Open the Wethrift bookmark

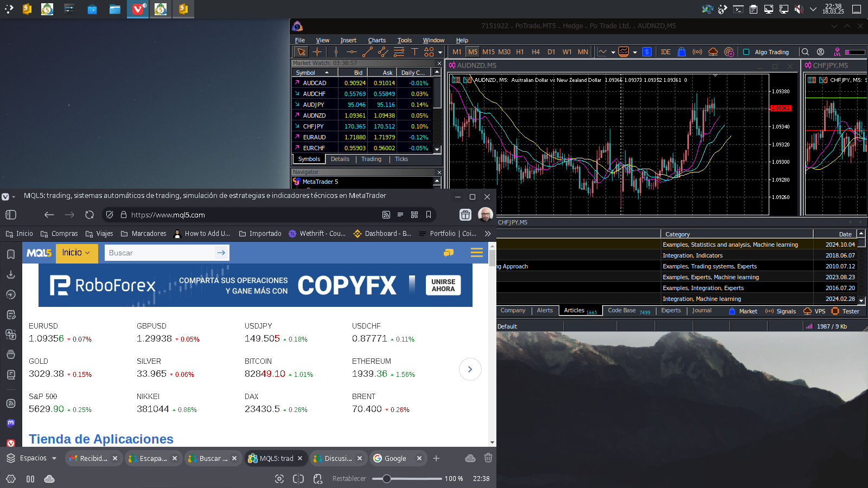click(x=317, y=234)
